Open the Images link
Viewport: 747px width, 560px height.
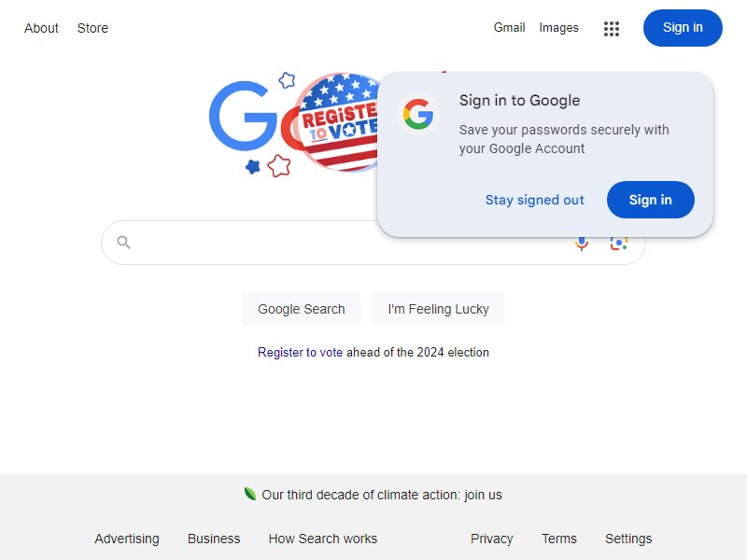pos(558,28)
